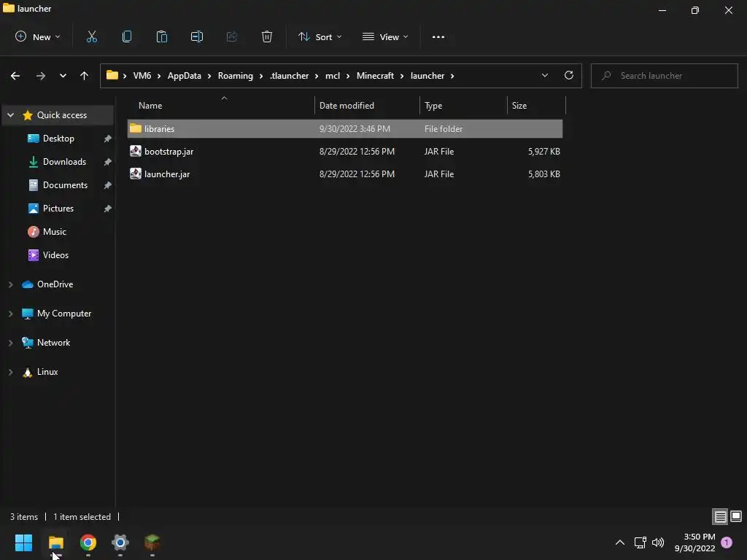Image resolution: width=747 pixels, height=560 pixels.
Task: Click the Delete trash icon
Action: (x=267, y=36)
